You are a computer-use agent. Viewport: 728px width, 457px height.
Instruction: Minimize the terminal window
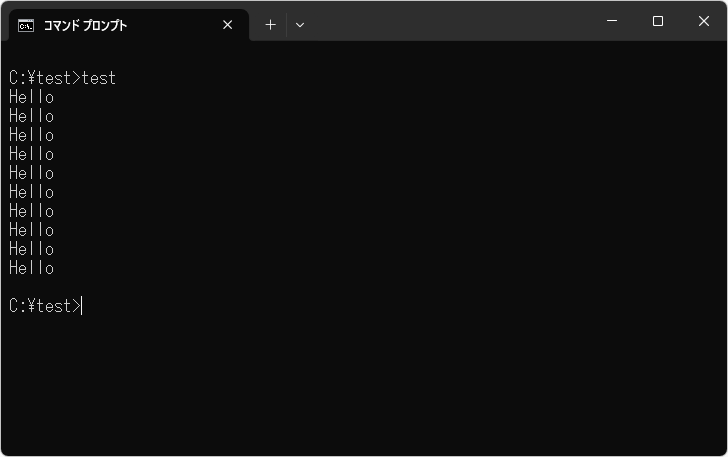coord(612,21)
